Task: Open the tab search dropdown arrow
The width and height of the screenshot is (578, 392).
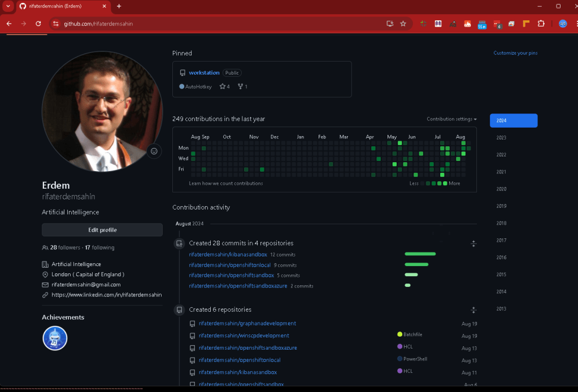Action: (8, 6)
